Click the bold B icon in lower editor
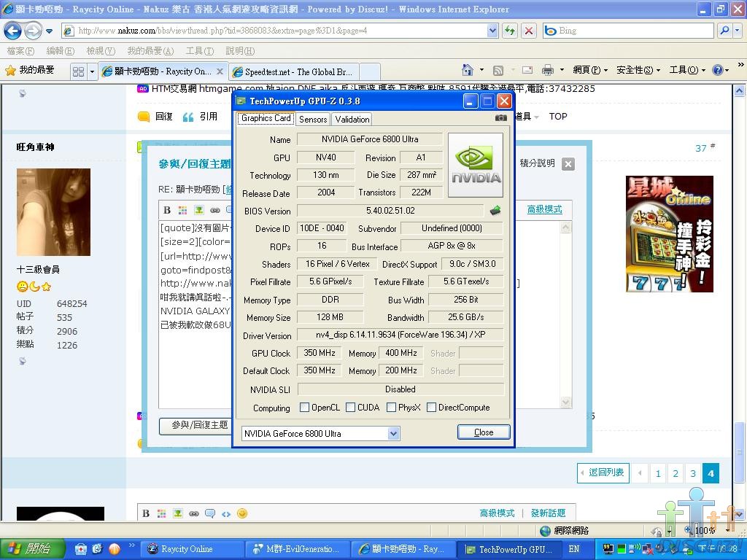Image resolution: width=747 pixels, height=560 pixels. pyautogui.click(x=146, y=513)
